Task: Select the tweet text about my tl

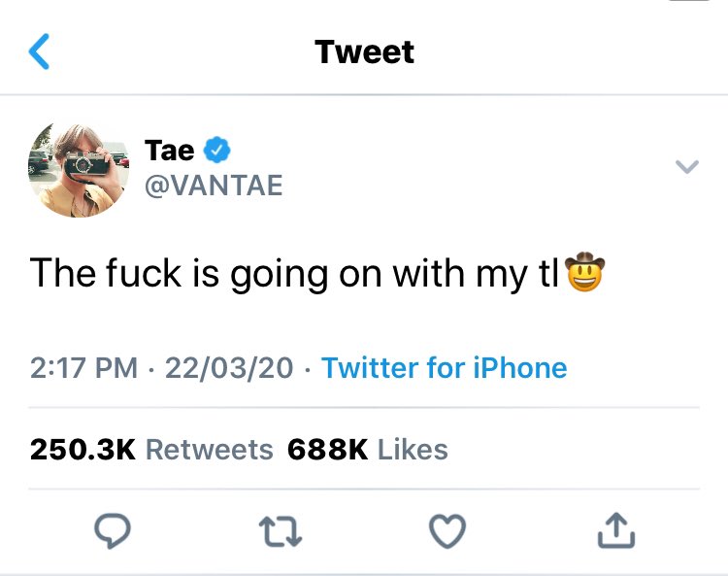Action: (317, 273)
